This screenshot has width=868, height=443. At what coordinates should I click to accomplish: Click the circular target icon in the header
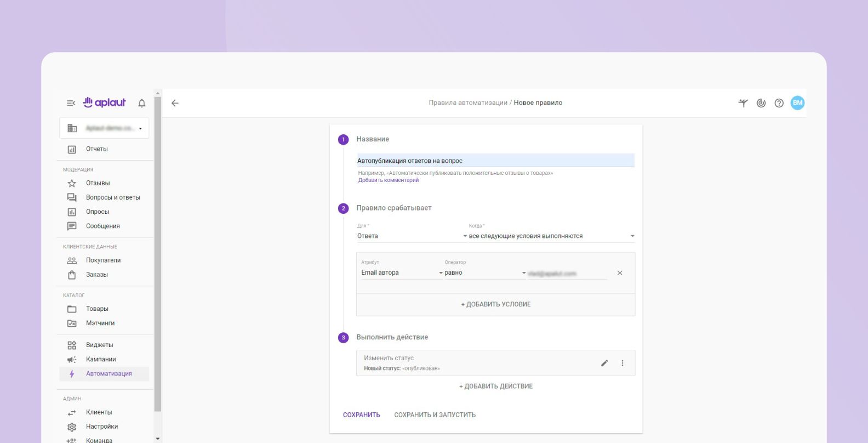(x=761, y=103)
